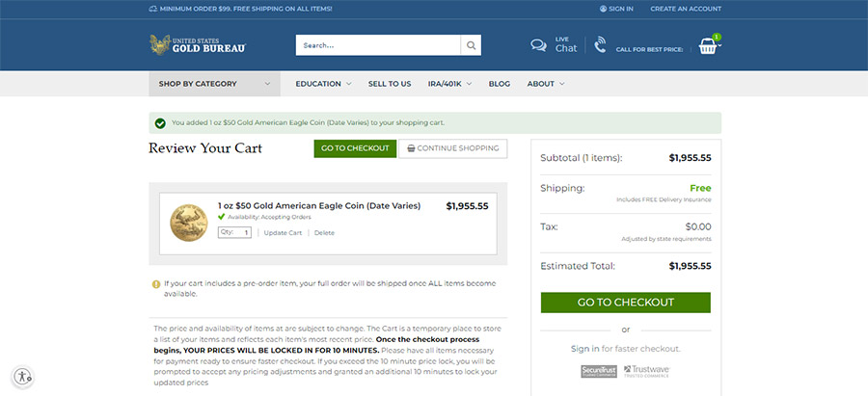Screen dimensions: 868x396
Task: Expand the Education menu chevron
Action: pyautogui.click(x=349, y=84)
